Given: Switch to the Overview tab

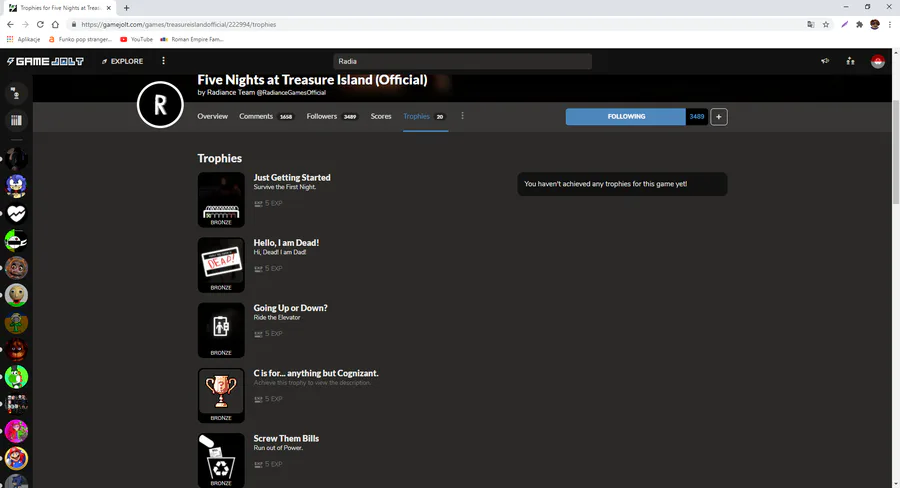Looking at the screenshot, I should tap(212, 116).
